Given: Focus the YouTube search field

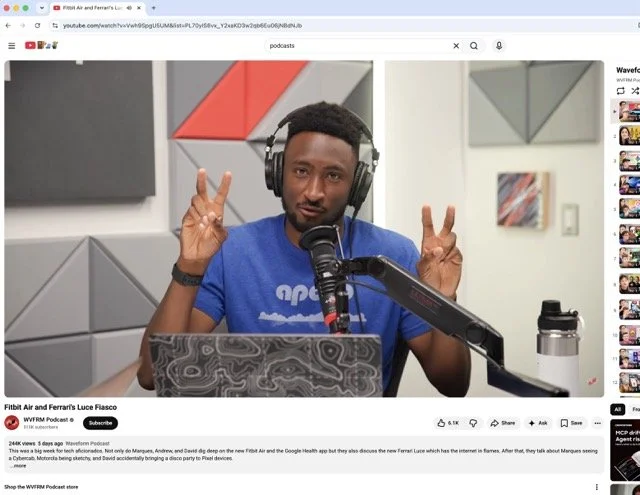Looking at the screenshot, I should pyautogui.click(x=357, y=46).
